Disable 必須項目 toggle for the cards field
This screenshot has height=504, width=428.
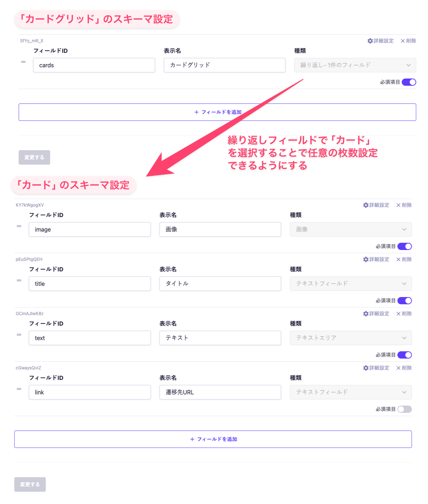click(x=408, y=82)
